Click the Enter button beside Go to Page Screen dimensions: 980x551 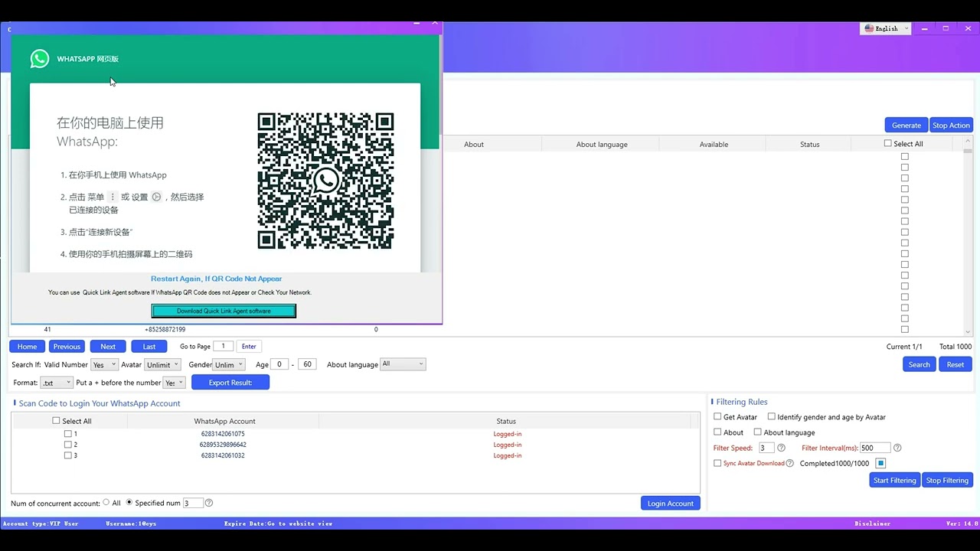click(249, 347)
